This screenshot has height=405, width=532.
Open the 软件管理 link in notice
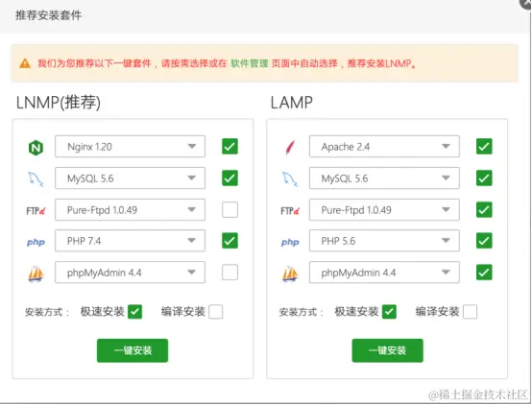pos(250,63)
